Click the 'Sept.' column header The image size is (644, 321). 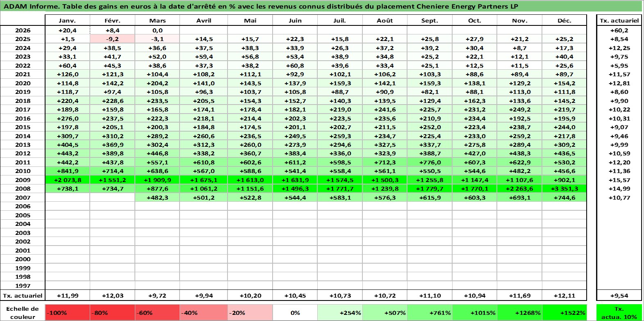[430, 20]
